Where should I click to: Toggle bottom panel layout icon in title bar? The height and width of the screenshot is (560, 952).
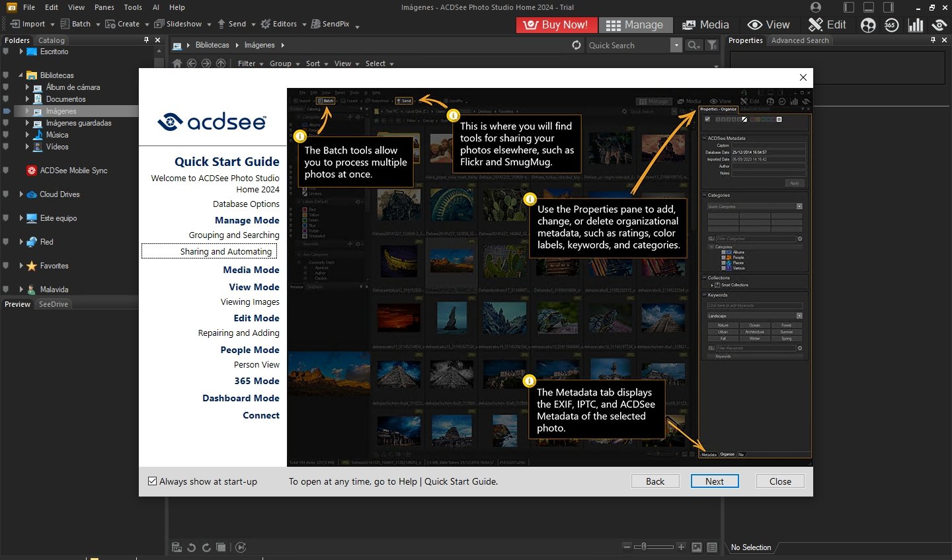[x=869, y=7]
